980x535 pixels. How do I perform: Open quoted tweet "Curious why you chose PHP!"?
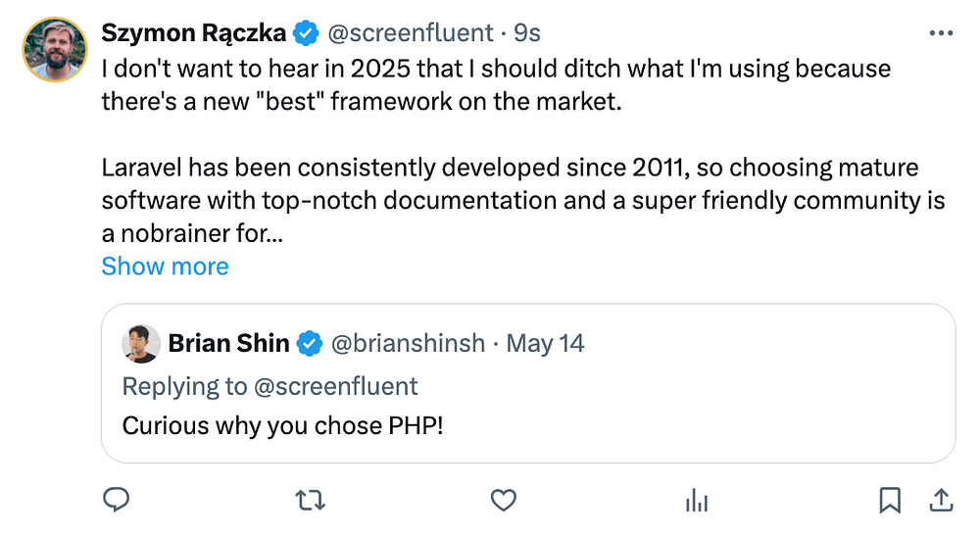coord(283,426)
